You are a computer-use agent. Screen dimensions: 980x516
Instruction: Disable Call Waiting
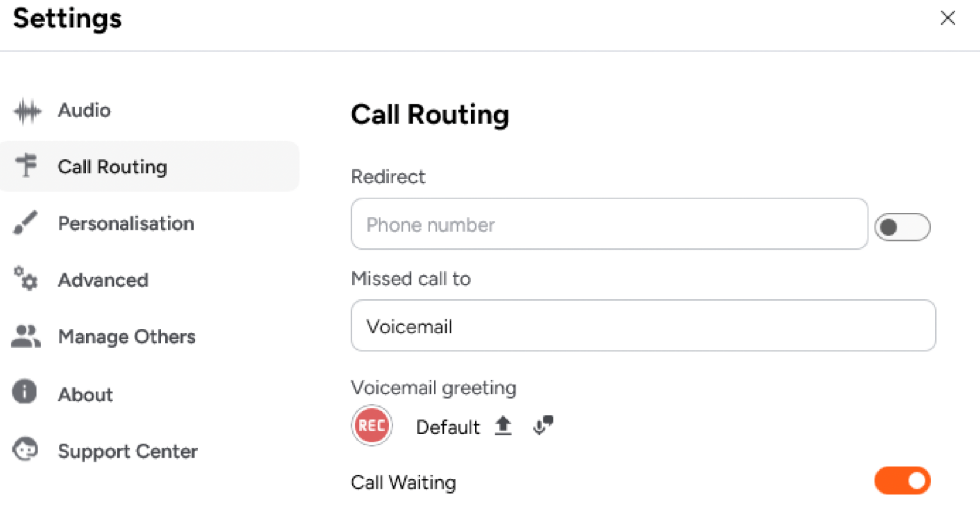point(902,481)
